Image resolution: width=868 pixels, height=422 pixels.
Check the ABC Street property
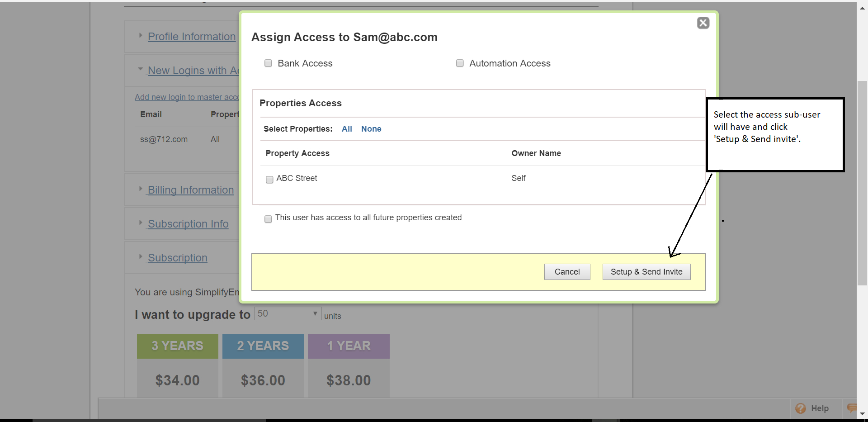click(269, 180)
